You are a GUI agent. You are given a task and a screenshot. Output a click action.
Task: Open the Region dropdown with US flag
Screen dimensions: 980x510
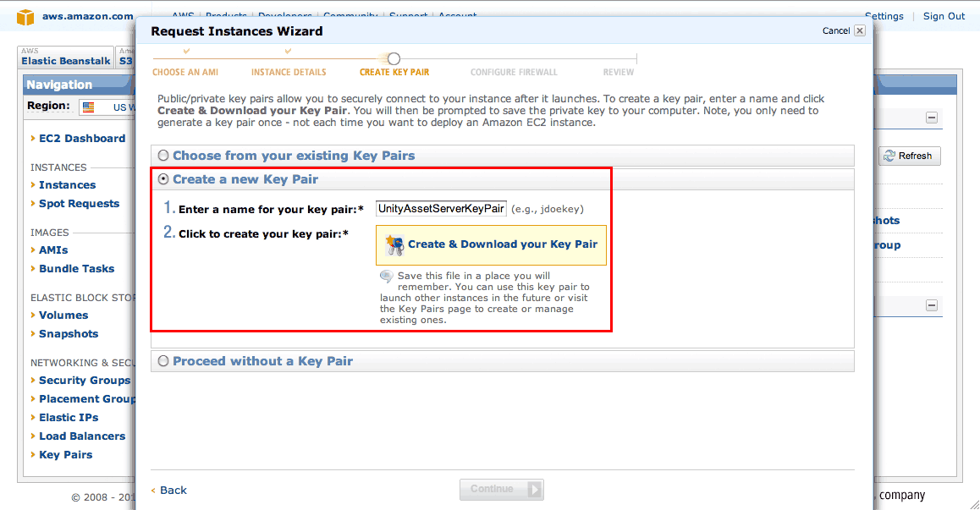coord(107,107)
